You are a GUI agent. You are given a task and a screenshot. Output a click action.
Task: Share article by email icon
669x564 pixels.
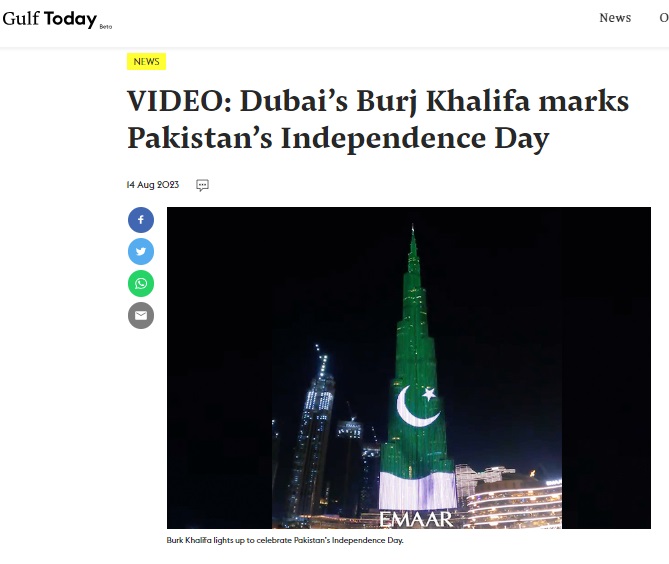pos(141,315)
